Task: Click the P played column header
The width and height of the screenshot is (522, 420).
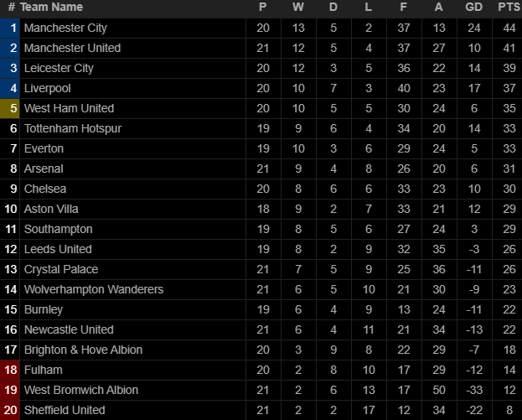Action: 262,8
